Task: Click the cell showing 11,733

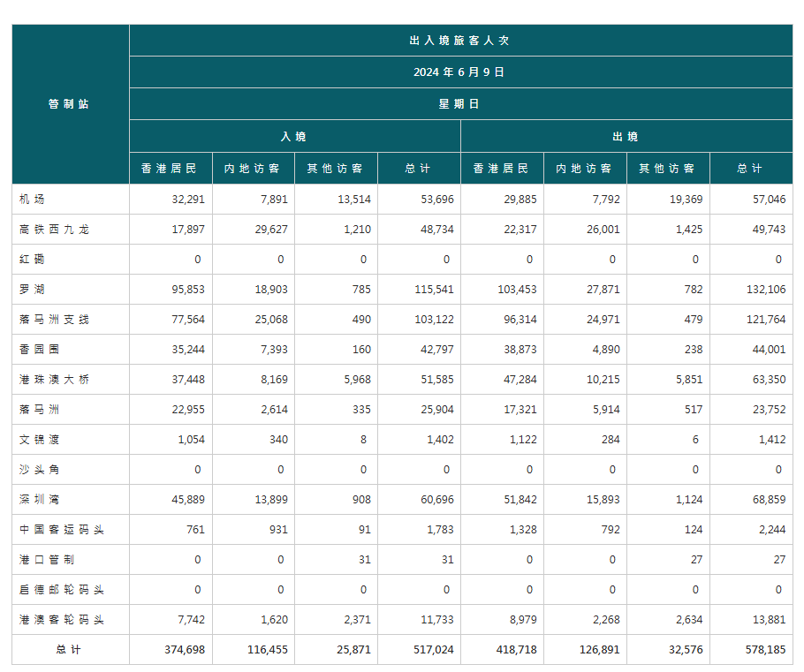Action: pos(420,620)
